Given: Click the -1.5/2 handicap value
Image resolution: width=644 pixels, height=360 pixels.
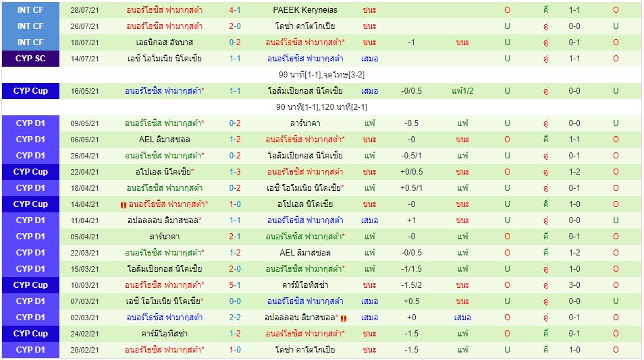Looking at the screenshot, I should [x=411, y=285].
